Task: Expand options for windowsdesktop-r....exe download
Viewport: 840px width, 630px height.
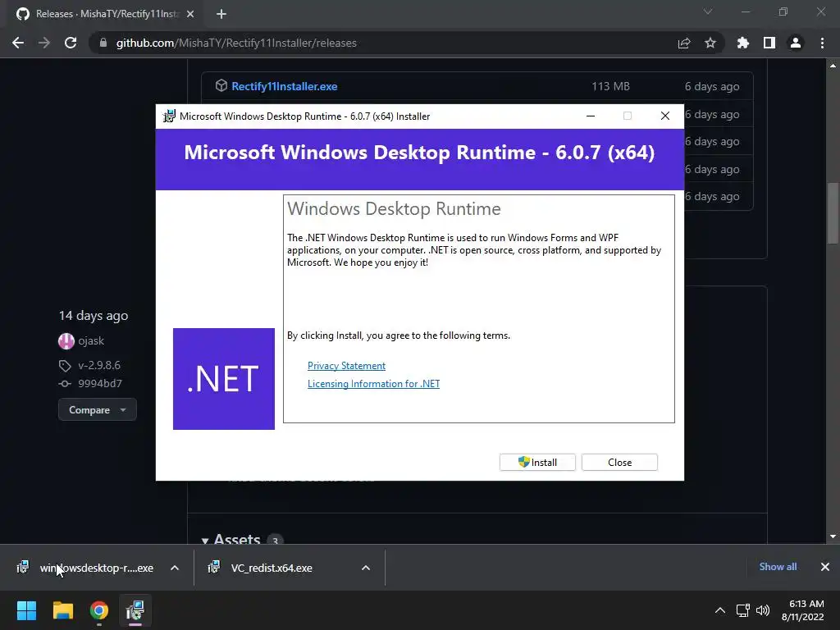Action: point(175,568)
